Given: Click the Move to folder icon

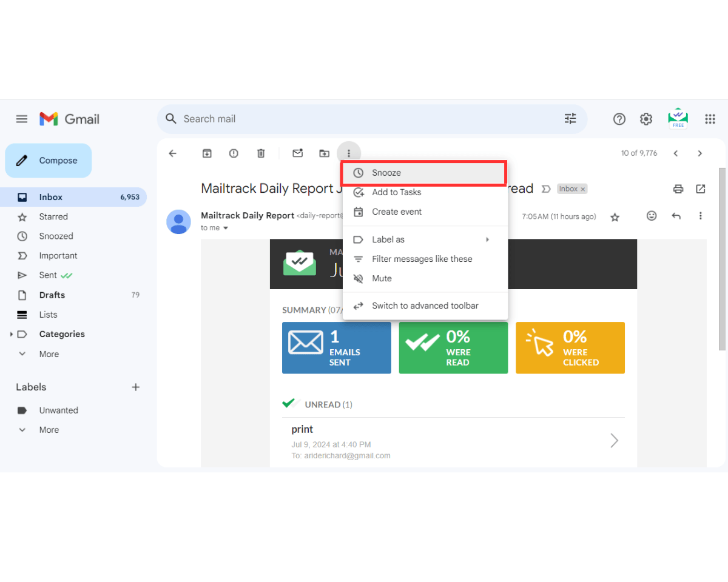Looking at the screenshot, I should (x=324, y=153).
